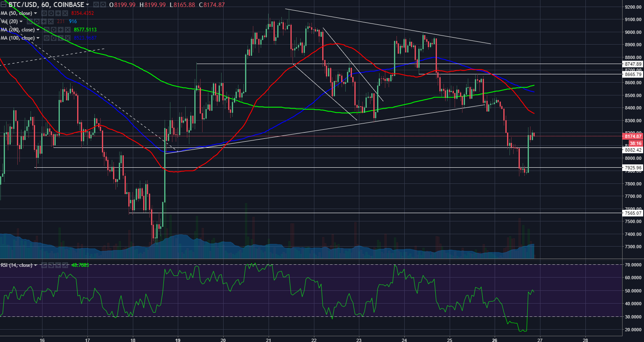Expand BTC/USD, 60, COINBASE dropdown arrow
The width and height of the screenshot is (644, 342).
[87, 5]
